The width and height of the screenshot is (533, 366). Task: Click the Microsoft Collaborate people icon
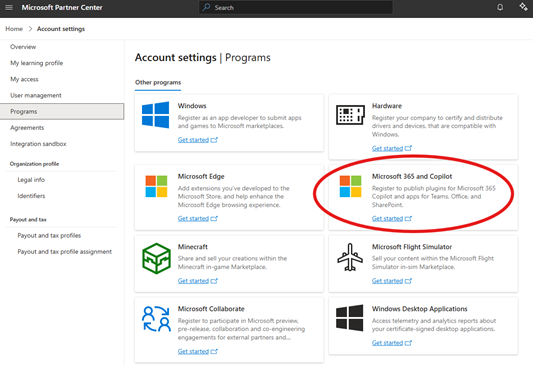point(156,319)
